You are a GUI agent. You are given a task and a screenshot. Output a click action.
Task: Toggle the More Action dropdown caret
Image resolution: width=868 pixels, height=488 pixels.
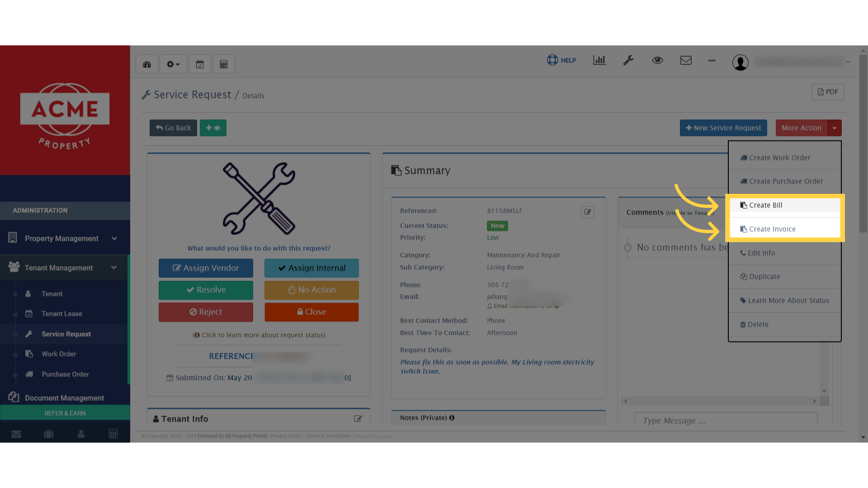coord(835,128)
